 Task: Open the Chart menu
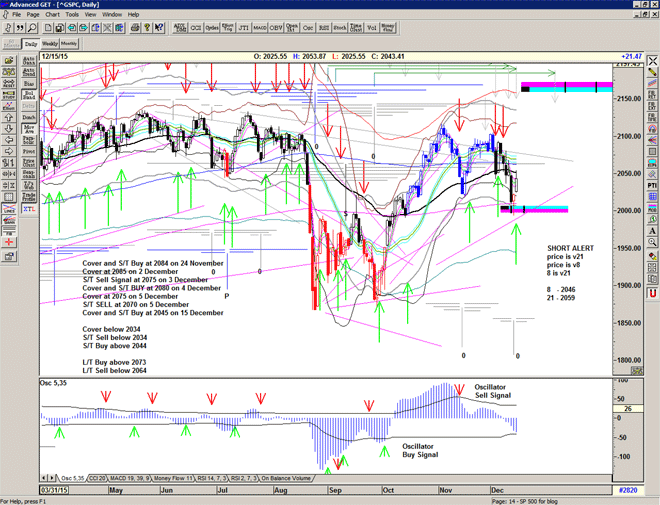[51, 15]
